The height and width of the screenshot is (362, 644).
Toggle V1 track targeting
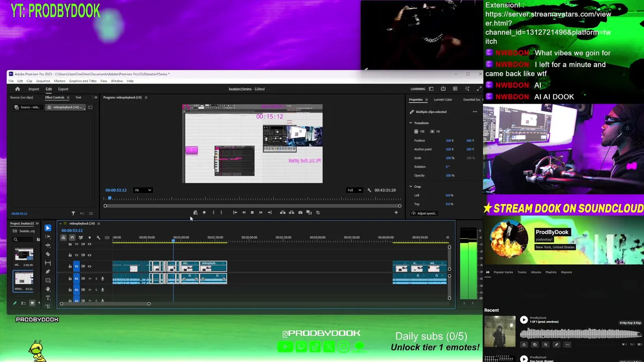[76, 266]
